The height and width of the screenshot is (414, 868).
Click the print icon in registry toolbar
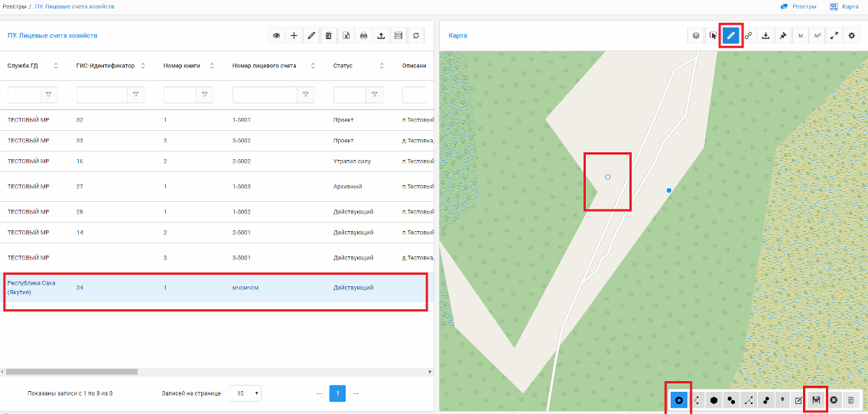(363, 36)
